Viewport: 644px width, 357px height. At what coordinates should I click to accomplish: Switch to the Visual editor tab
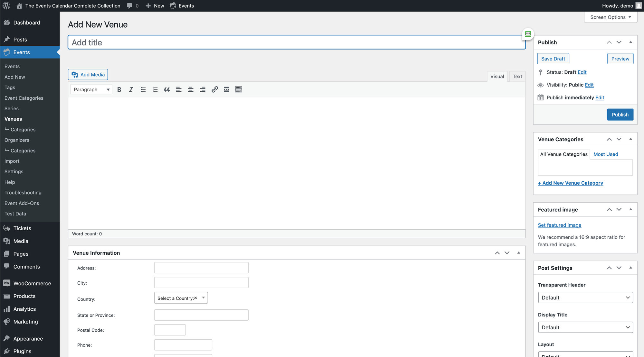(497, 77)
